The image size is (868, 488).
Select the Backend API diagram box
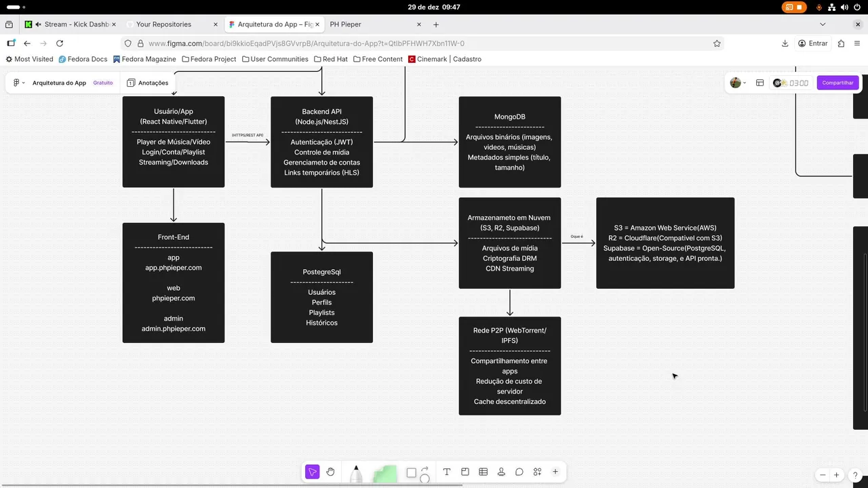(x=321, y=142)
